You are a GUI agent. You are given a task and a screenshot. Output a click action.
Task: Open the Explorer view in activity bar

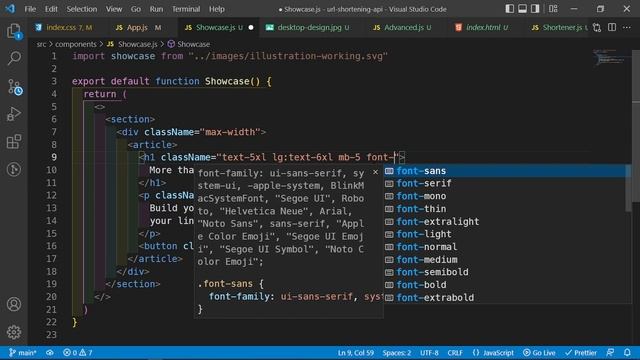[x=14, y=31]
